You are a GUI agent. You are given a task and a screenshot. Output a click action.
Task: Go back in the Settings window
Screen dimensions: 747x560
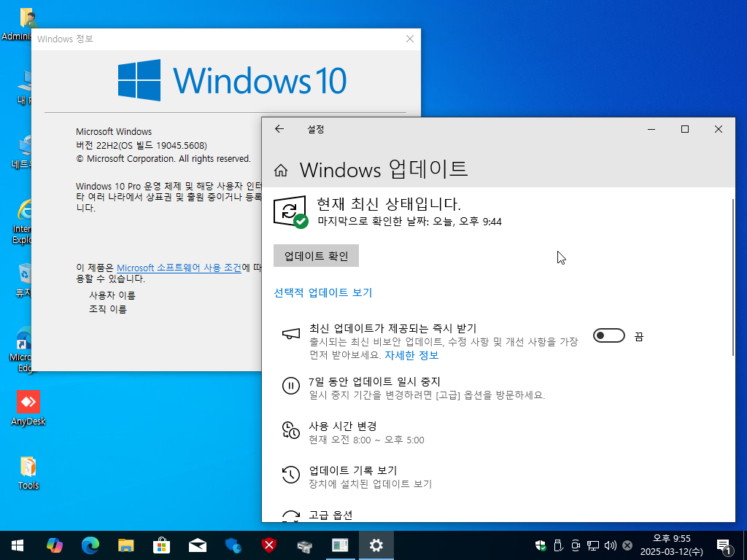[x=279, y=129]
